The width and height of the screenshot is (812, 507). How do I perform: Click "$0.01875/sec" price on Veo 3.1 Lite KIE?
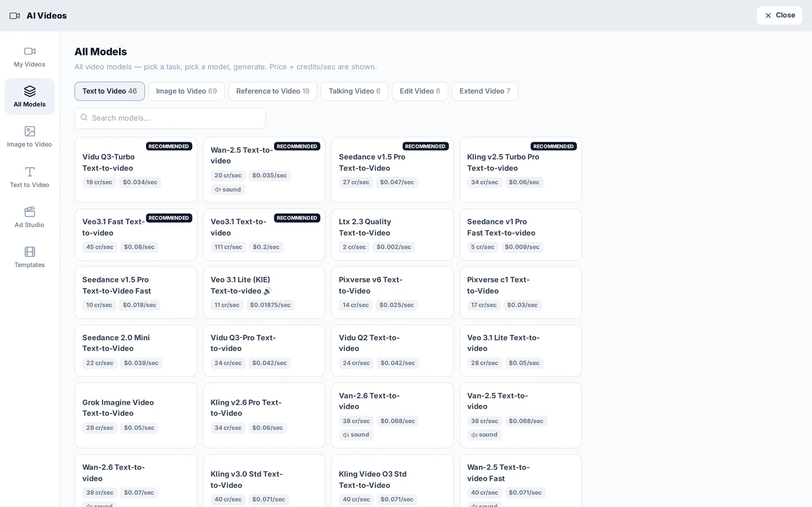pyautogui.click(x=270, y=305)
